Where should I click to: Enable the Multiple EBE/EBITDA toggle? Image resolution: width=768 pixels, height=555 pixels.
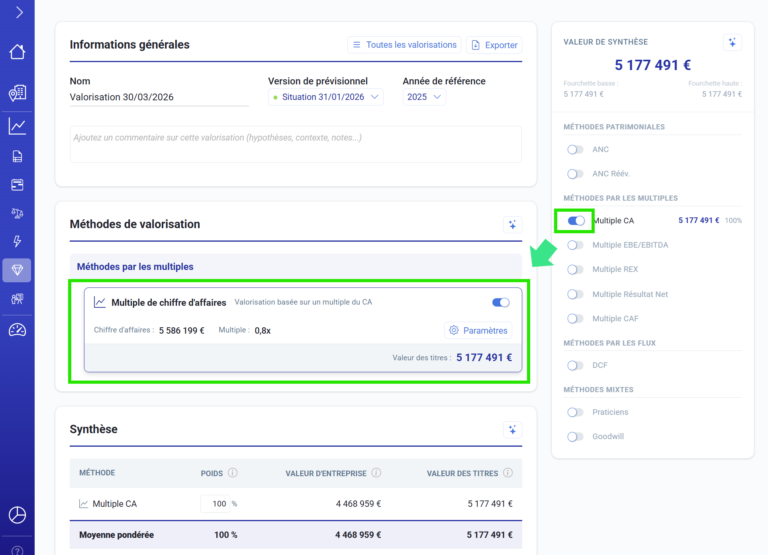pyautogui.click(x=575, y=244)
